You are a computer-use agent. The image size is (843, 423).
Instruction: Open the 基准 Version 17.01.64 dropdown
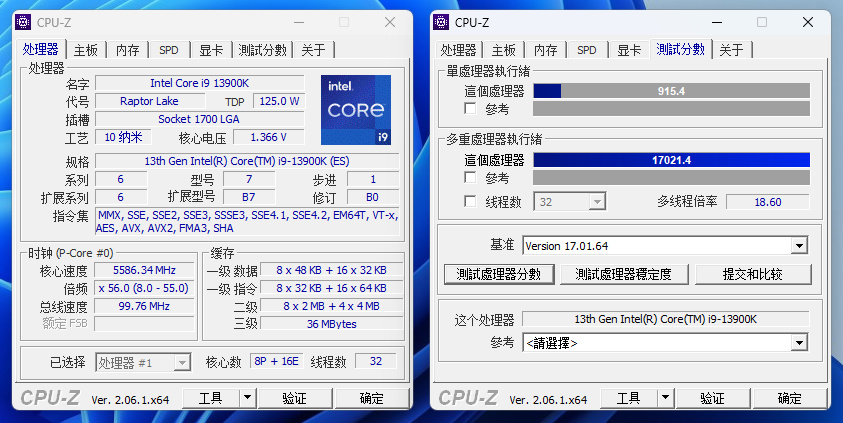pyautogui.click(x=665, y=246)
